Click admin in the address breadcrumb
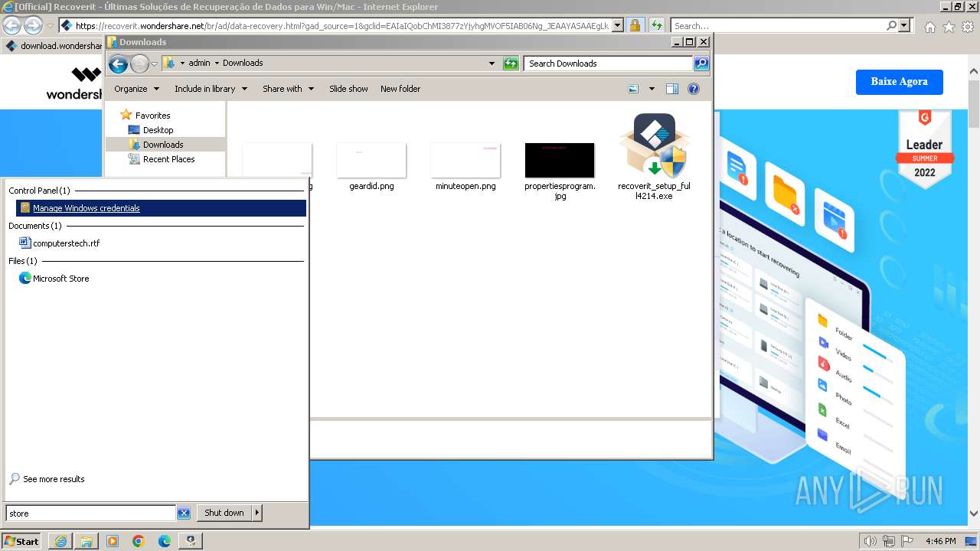The width and height of the screenshot is (980, 551). (x=199, y=64)
